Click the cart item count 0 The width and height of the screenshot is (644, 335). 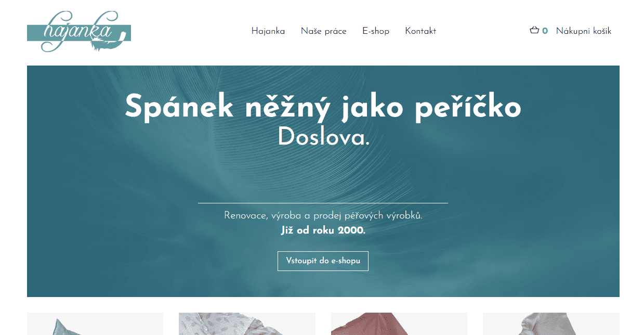[x=545, y=31]
